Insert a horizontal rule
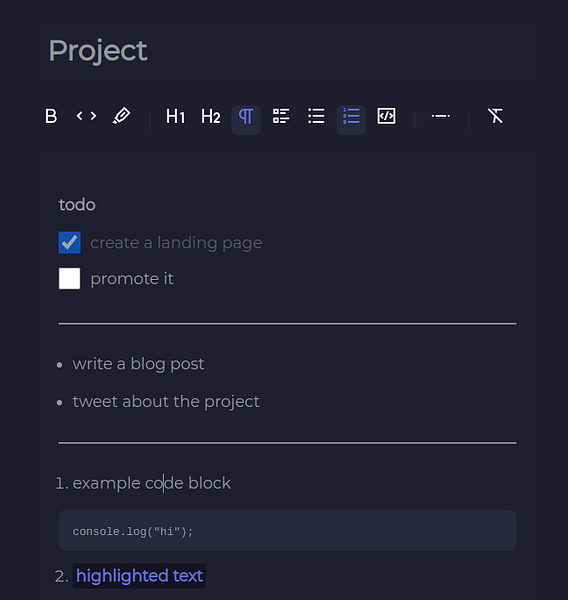 (x=441, y=116)
